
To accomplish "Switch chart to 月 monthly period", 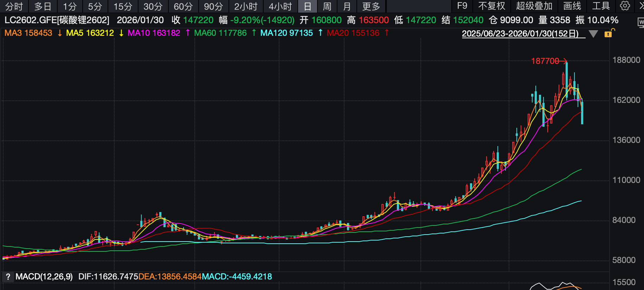I will tap(347, 6).
